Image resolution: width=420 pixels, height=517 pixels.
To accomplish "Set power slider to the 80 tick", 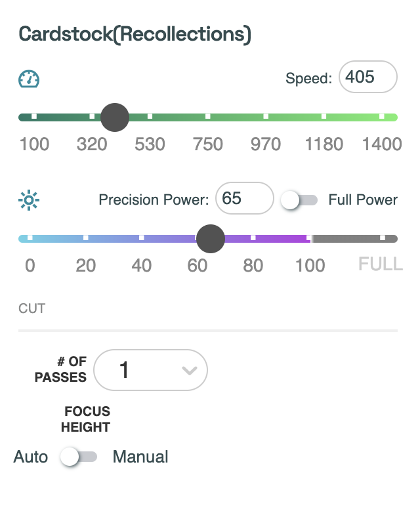I will (253, 238).
